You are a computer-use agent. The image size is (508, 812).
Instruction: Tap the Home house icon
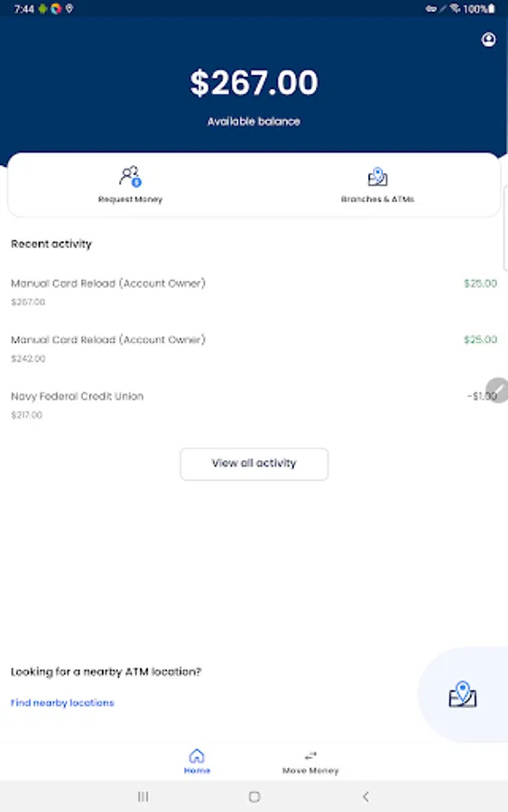pyautogui.click(x=197, y=756)
